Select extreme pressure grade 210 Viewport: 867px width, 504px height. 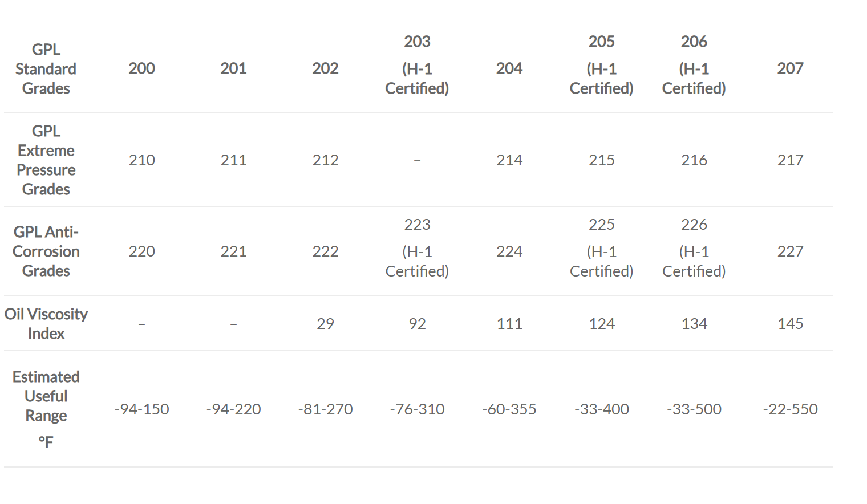[x=141, y=160]
